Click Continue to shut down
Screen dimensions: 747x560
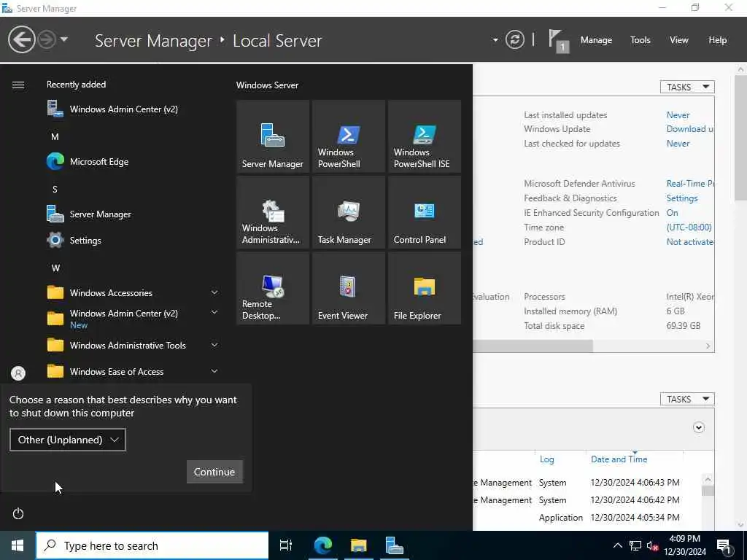(x=214, y=472)
